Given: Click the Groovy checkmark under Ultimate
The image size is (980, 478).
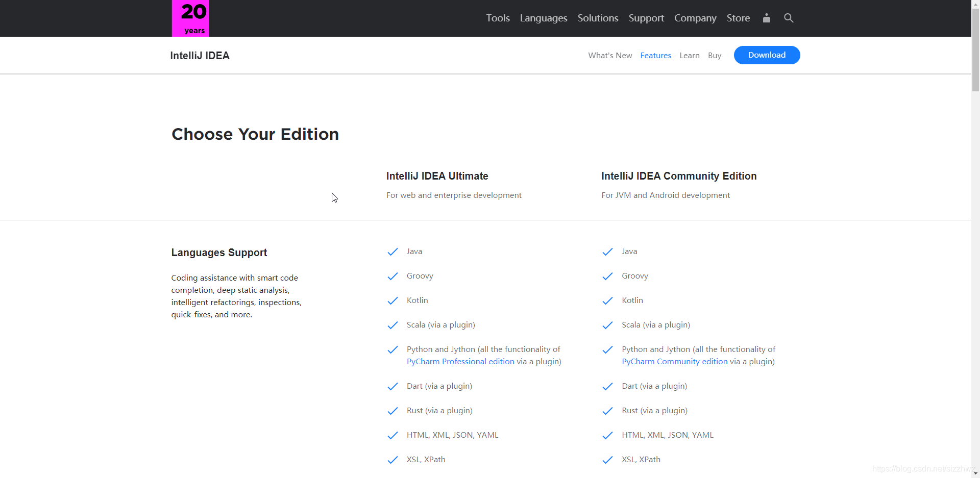Looking at the screenshot, I should (393, 276).
